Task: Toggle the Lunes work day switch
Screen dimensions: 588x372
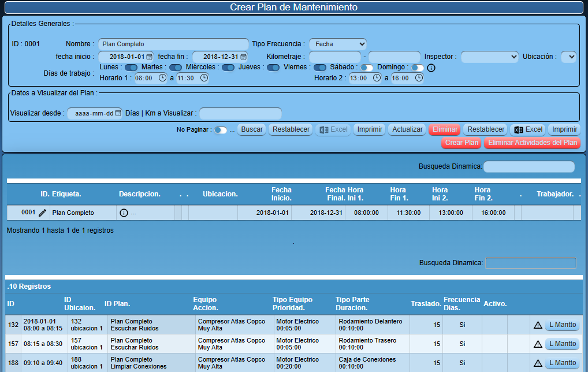Action: pyautogui.click(x=131, y=68)
